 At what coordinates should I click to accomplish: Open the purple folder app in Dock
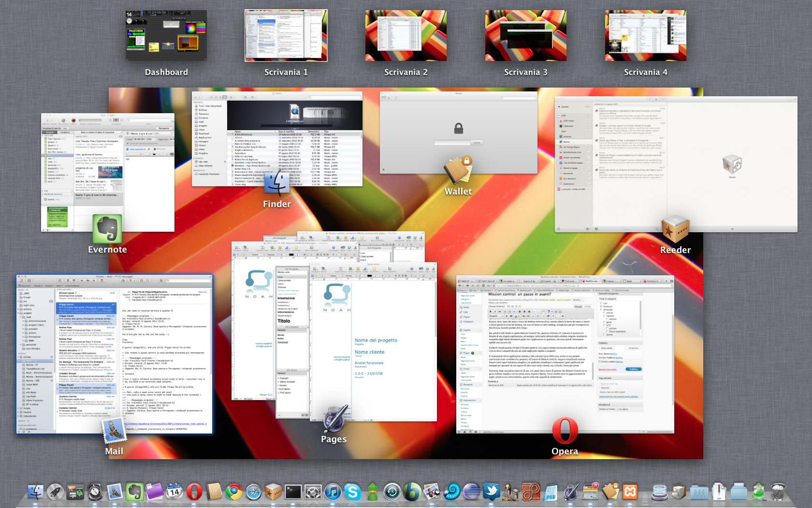coord(154,492)
